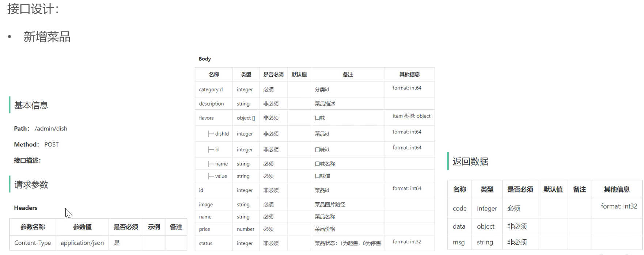
Task: Select the code row in response table
Action: [459, 209]
